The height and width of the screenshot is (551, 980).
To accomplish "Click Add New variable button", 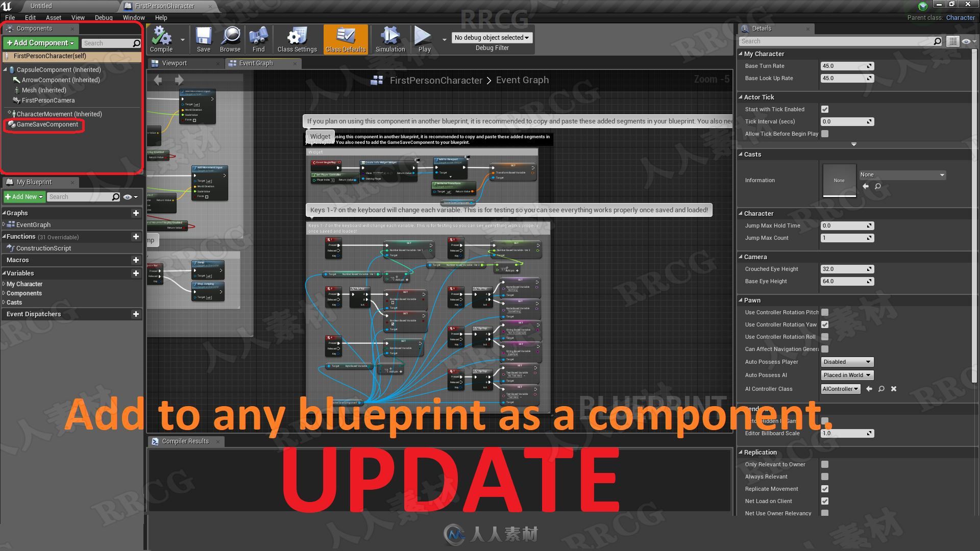I will pyautogui.click(x=136, y=273).
